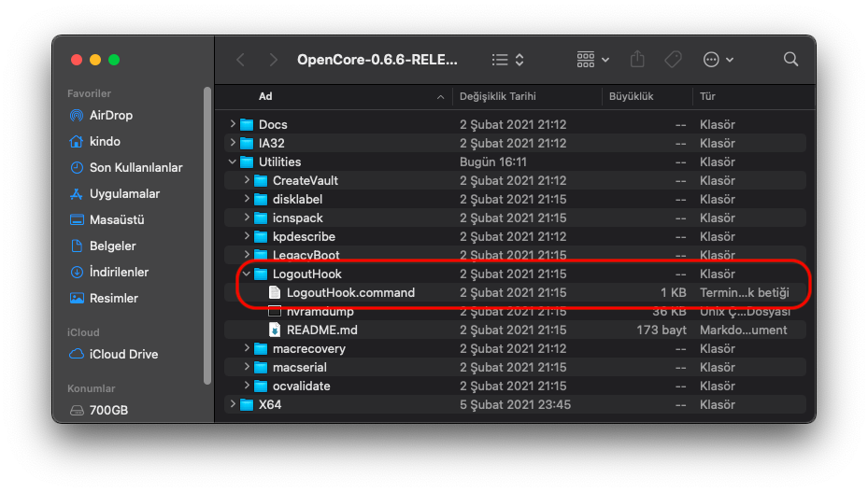Click the sidebar vertical scrollbar
Image resolution: width=868 pixels, height=492 pixels.
click(x=207, y=233)
